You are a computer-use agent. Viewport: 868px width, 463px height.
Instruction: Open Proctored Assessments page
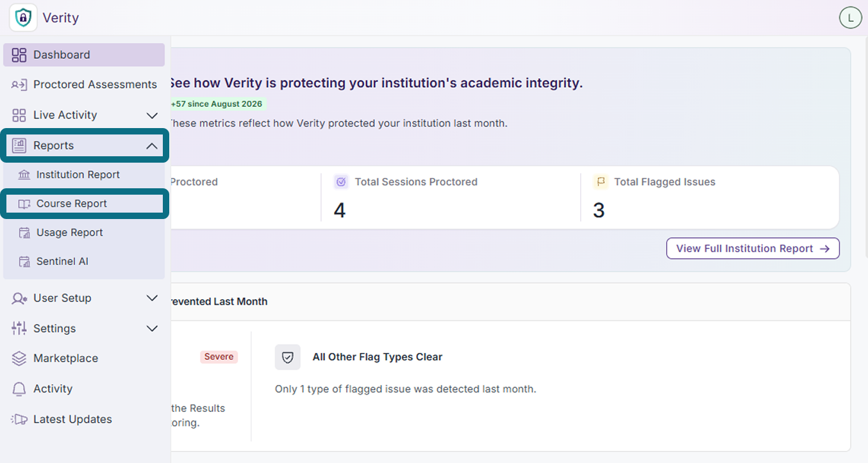[84, 85]
